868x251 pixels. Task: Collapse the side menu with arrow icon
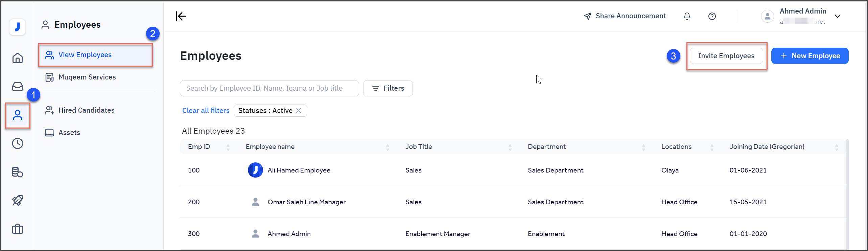pyautogui.click(x=181, y=16)
